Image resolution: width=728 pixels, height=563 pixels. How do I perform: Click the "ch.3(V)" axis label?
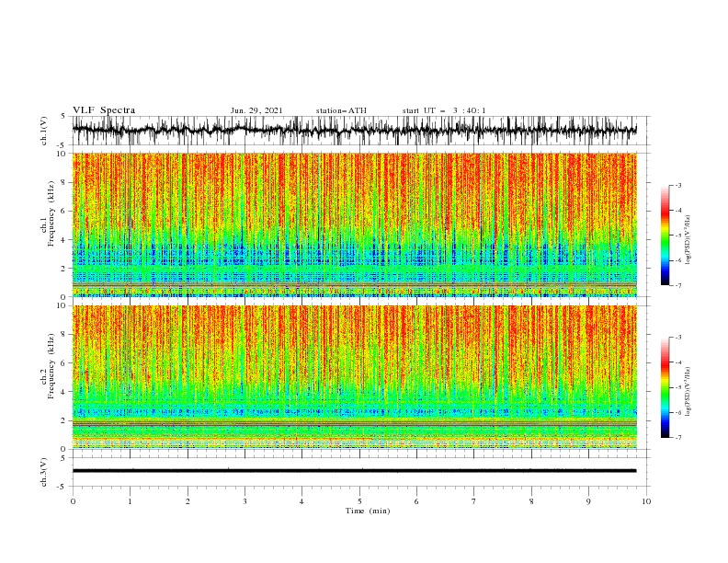[x=44, y=472]
